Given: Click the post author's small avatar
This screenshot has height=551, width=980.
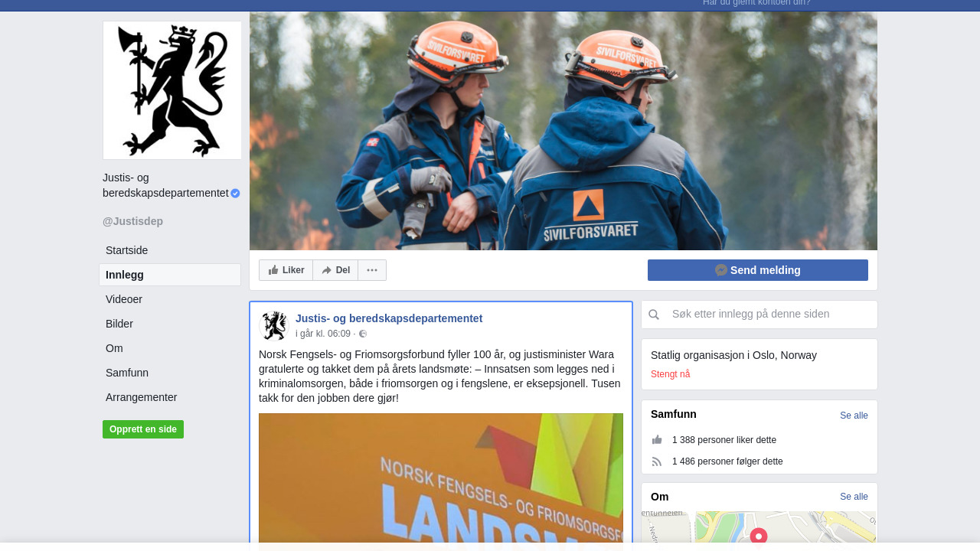Looking at the screenshot, I should (274, 325).
